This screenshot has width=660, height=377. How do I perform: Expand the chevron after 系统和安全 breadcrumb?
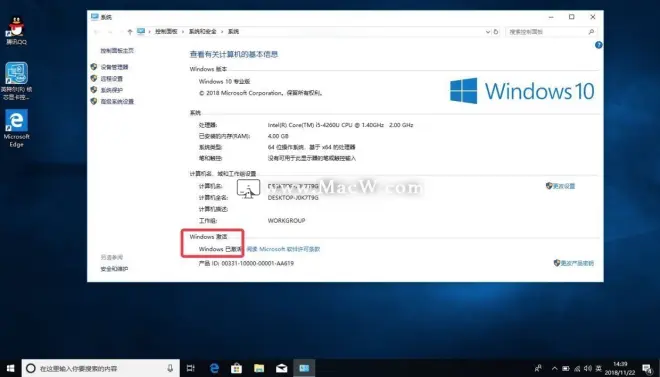(x=222, y=32)
